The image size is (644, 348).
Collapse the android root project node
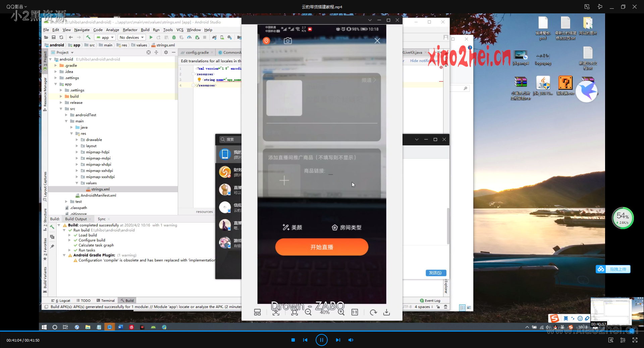pos(50,59)
